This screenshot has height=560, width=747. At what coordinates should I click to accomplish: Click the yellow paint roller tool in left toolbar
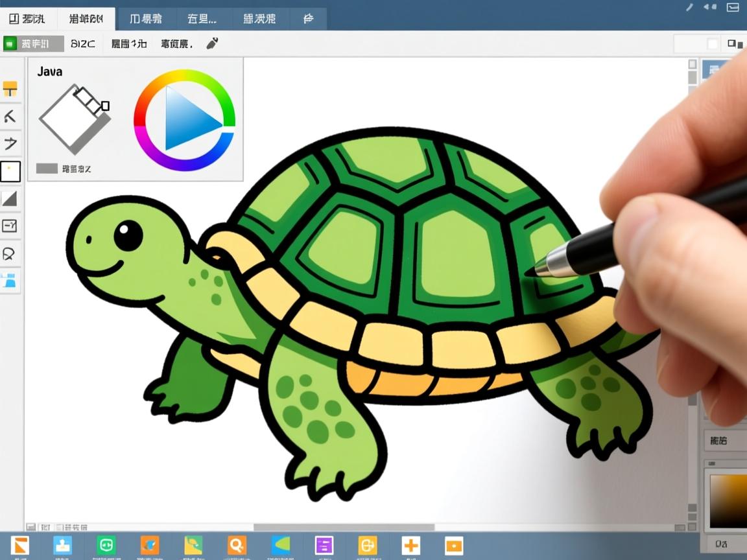[x=10, y=89]
